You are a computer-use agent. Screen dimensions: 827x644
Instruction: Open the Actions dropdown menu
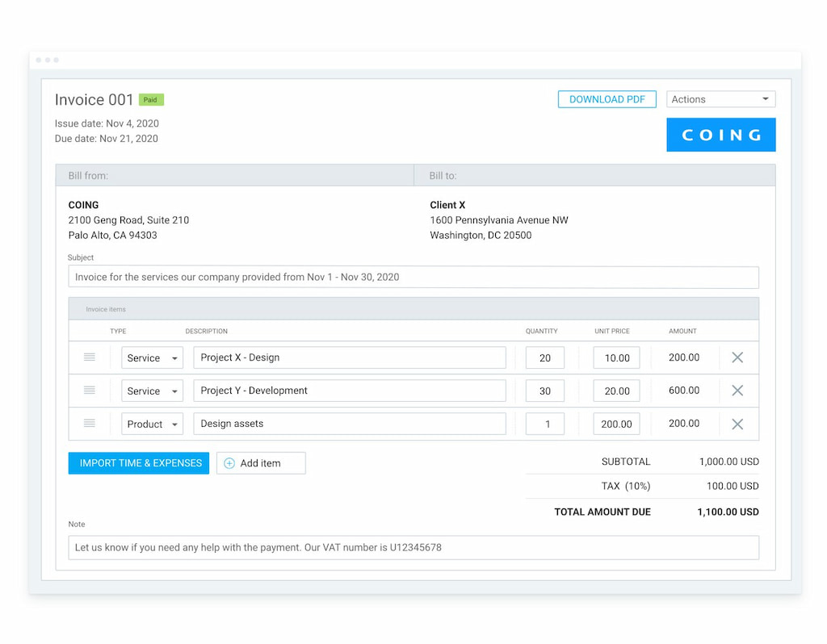coord(720,99)
